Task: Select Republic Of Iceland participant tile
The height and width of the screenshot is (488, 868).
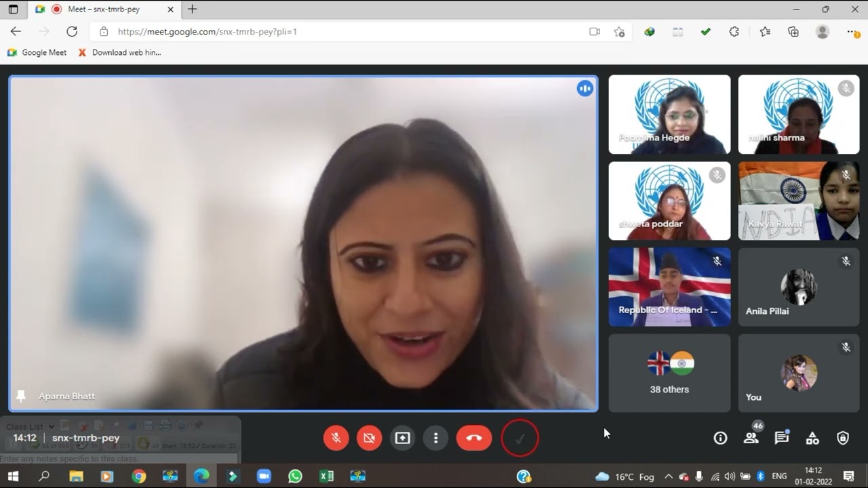Action: pos(669,287)
